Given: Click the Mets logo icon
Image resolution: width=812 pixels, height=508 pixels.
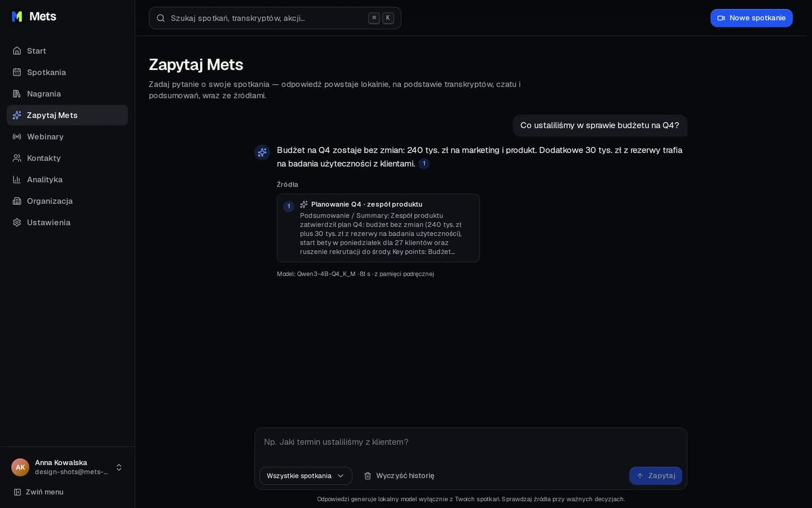Looking at the screenshot, I should point(17,16).
